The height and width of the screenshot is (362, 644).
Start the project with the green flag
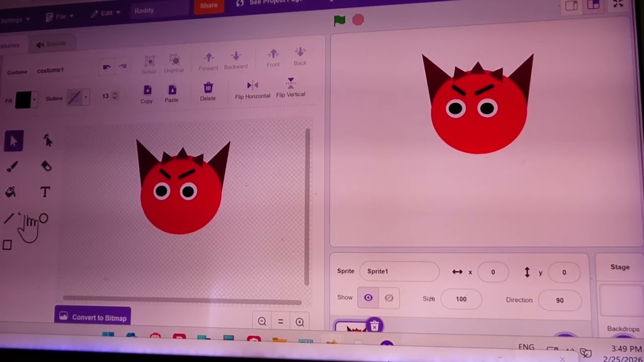340,20
